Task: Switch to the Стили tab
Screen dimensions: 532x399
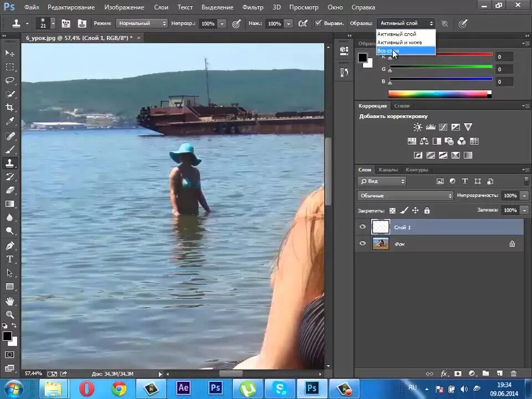Action: click(402, 106)
